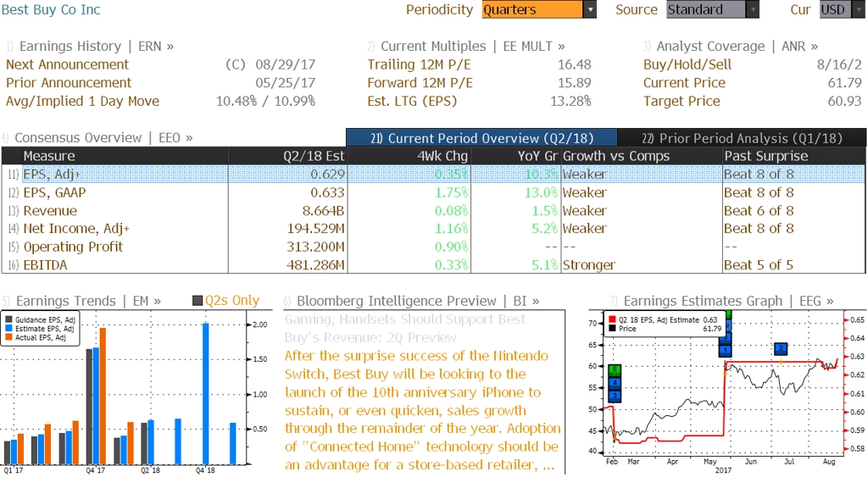Click red Q2 18 EPS Estimate legend swatch
The height and width of the screenshot is (477, 868).
tap(612, 320)
